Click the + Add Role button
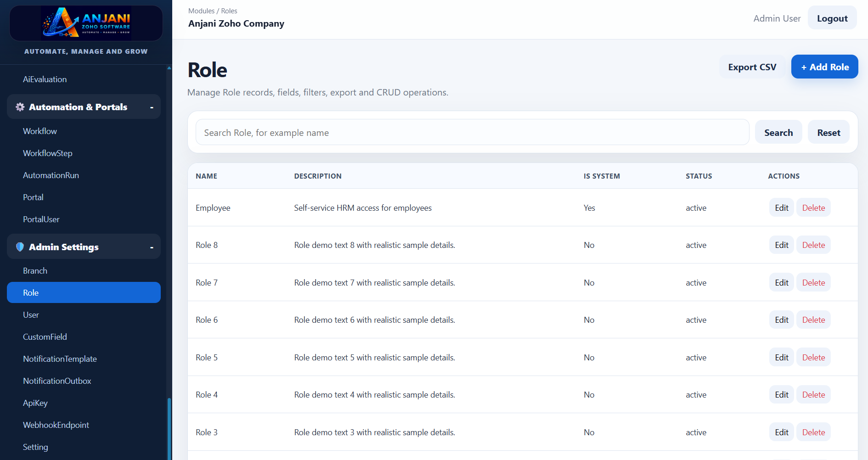868x460 pixels. tap(824, 67)
